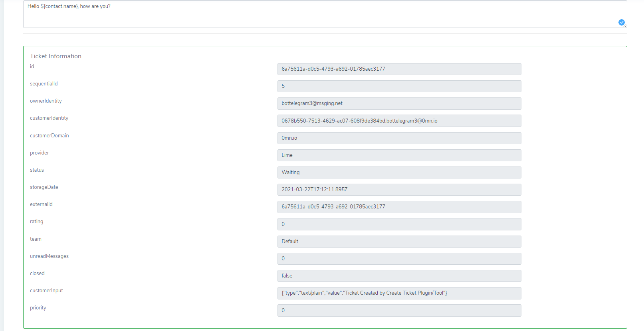Click the 'ownerIdentity' label

(46, 101)
